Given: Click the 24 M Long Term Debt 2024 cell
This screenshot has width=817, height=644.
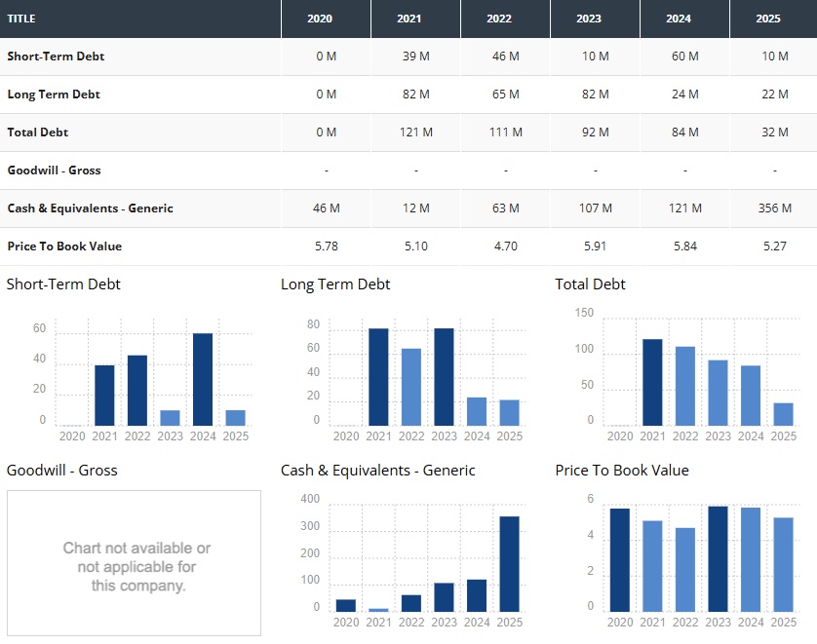Looking at the screenshot, I should pyautogui.click(x=684, y=95).
